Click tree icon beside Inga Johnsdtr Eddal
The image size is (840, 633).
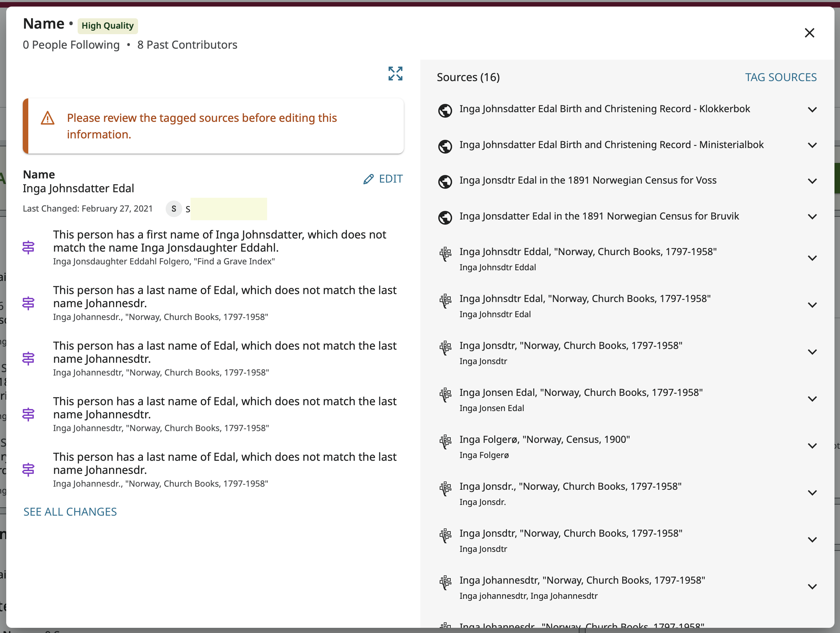coord(445,253)
